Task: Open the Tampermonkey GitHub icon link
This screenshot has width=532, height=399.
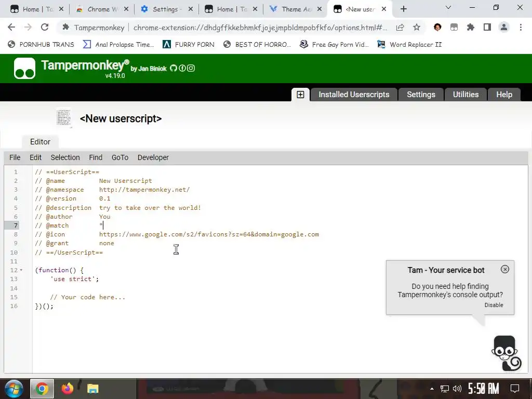Action: pyautogui.click(x=174, y=68)
